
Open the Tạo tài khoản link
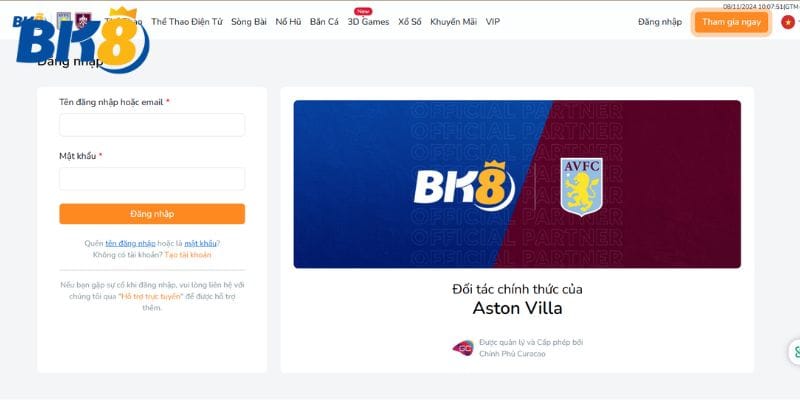coord(188,255)
